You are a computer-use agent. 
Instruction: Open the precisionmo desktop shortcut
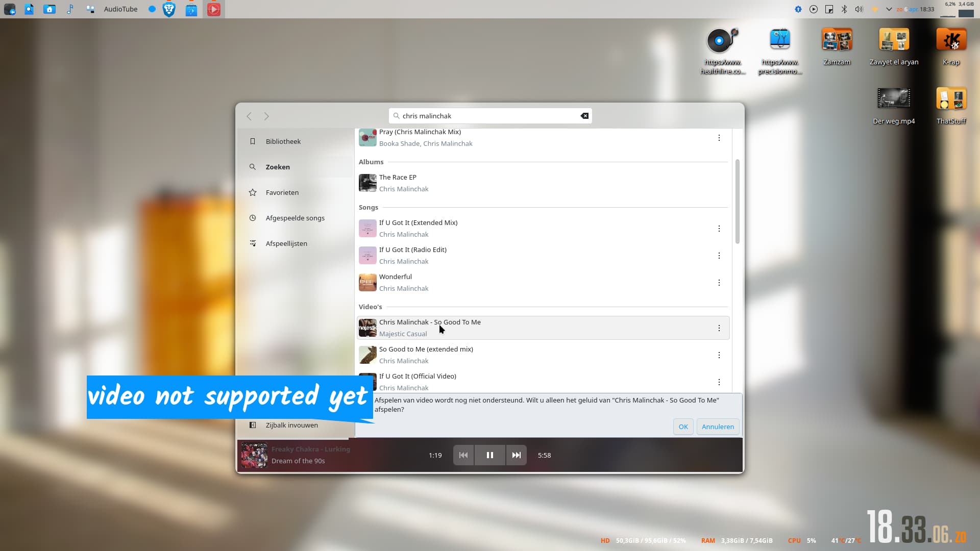pos(780,52)
